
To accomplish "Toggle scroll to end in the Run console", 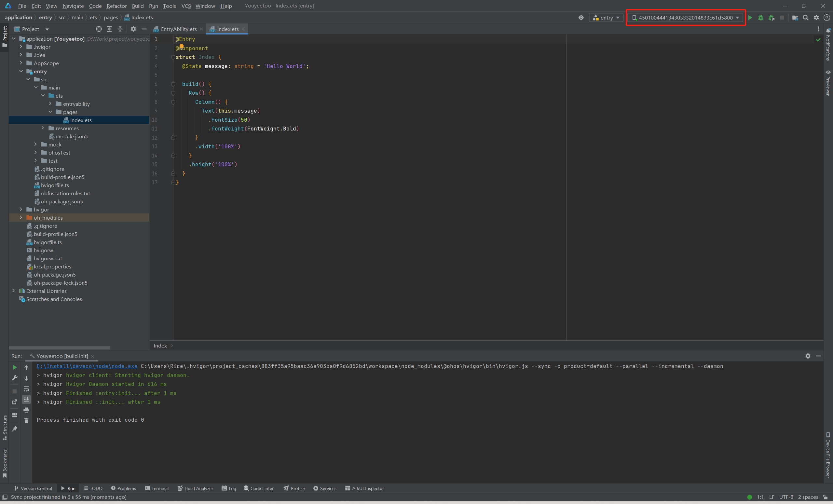I will [26, 399].
